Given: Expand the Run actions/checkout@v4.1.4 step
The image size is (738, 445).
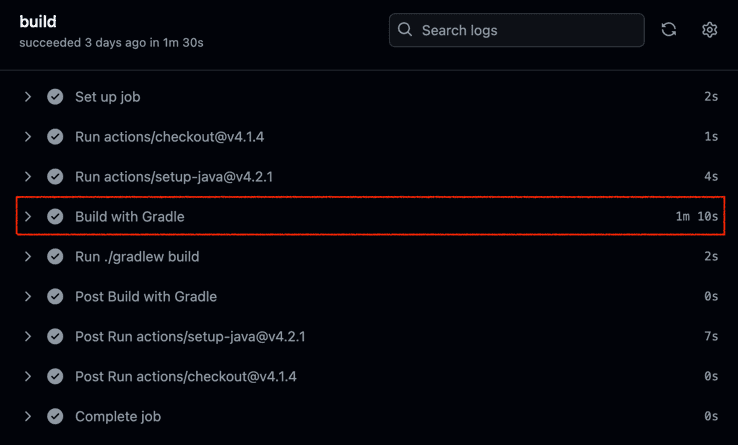Looking at the screenshot, I should [28, 137].
